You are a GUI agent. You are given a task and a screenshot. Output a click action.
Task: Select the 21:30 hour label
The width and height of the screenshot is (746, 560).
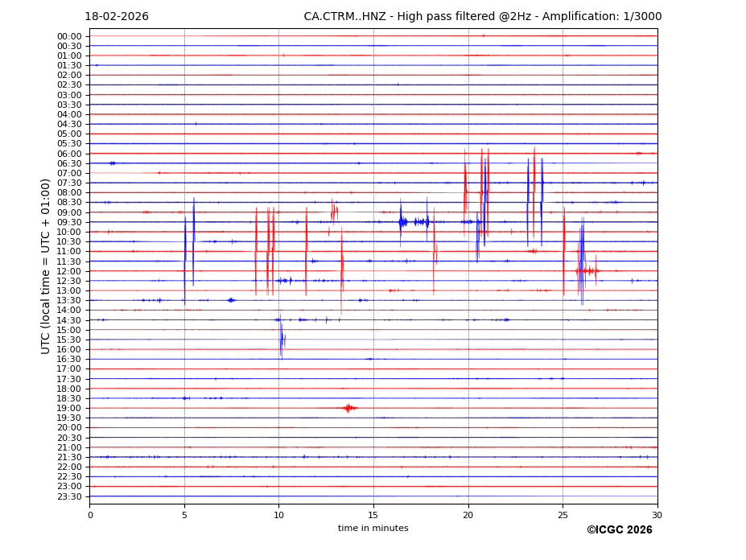point(69,457)
